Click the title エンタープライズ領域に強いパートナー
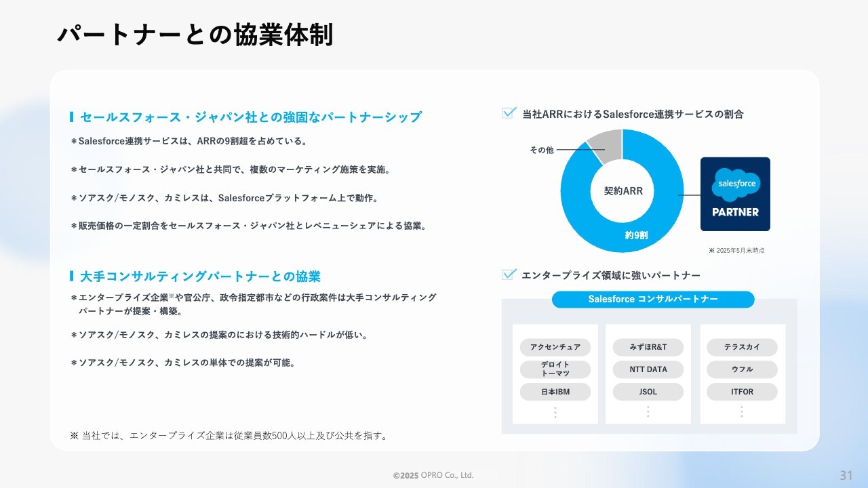The image size is (868, 488). click(611, 275)
